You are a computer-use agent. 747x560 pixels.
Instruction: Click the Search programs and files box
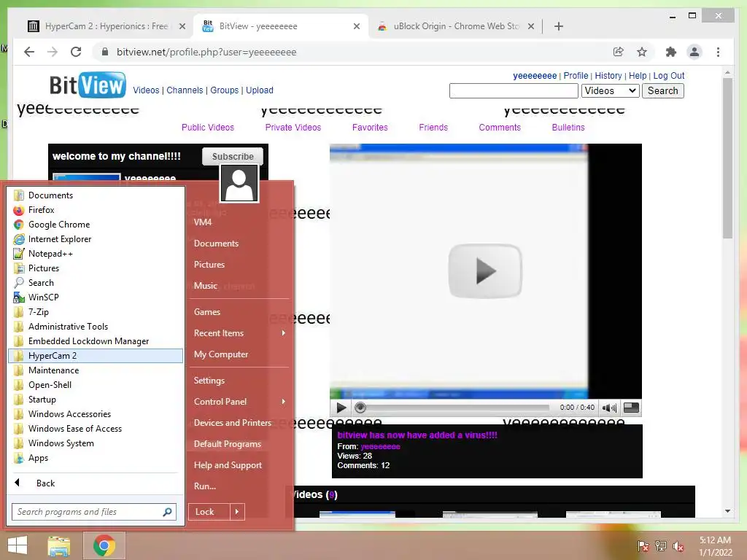[x=94, y=512]
